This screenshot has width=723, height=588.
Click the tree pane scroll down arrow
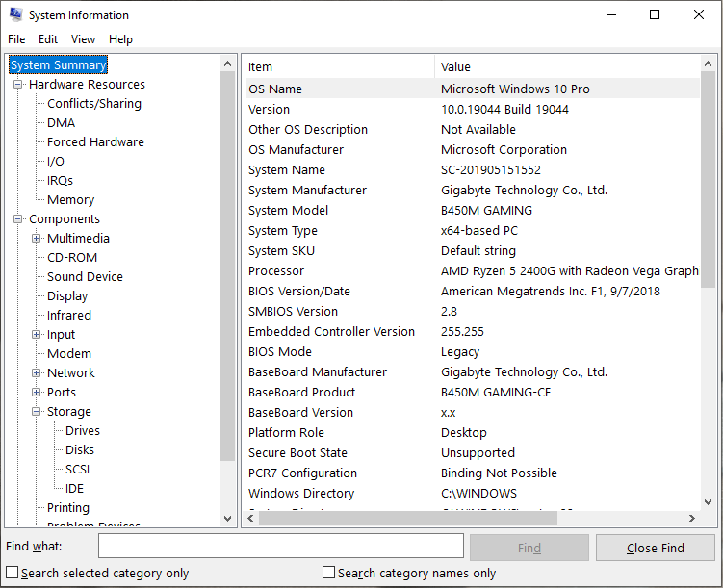click(227, 518)
